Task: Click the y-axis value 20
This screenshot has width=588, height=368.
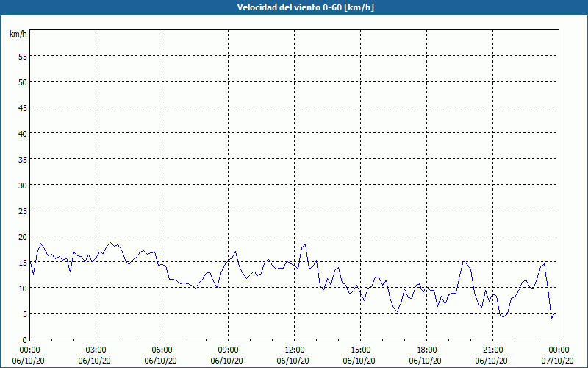Action: 23,236
